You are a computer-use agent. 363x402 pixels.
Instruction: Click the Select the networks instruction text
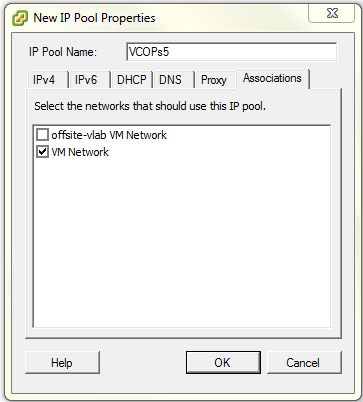(150, 106)
